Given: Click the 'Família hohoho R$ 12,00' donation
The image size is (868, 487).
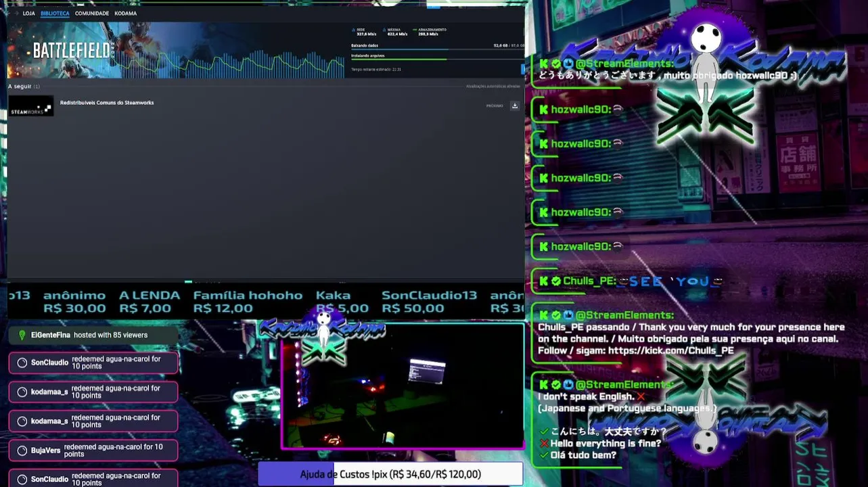Looking at the screenshot, I should (x=248, y=302).
